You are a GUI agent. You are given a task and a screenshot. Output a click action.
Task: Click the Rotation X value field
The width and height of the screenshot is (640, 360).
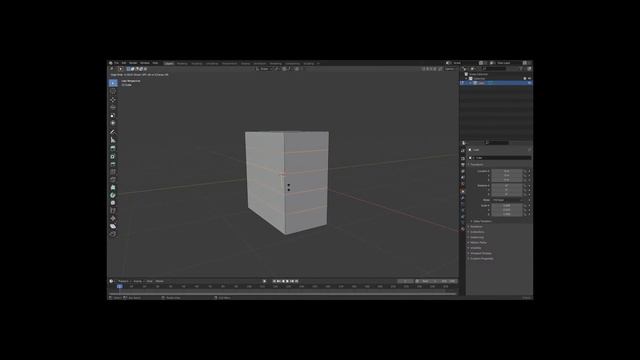click(x=507, y=186)
